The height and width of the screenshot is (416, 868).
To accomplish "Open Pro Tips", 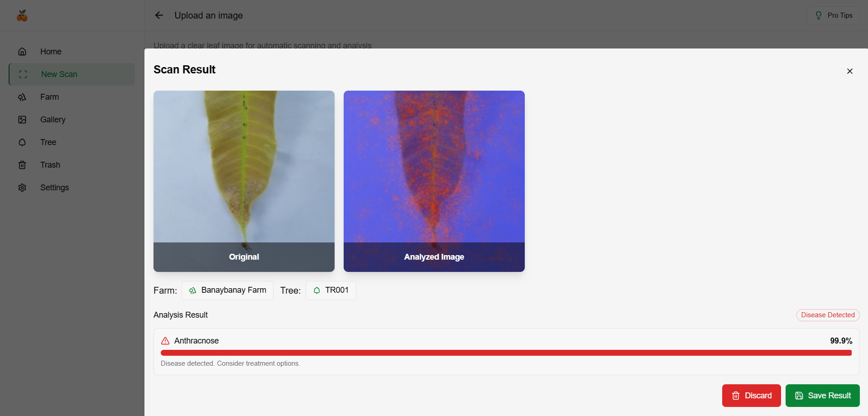I will click(x=833, y=15).
